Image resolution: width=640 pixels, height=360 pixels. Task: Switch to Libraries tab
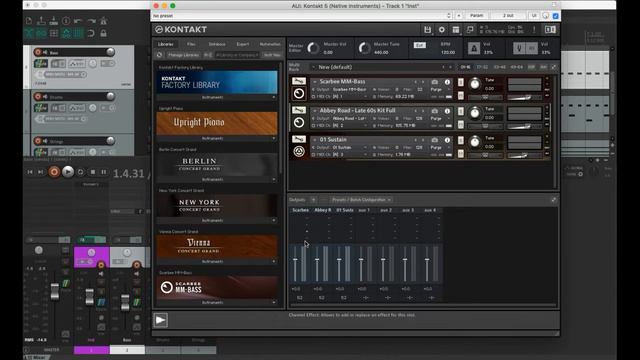[166, 44]
